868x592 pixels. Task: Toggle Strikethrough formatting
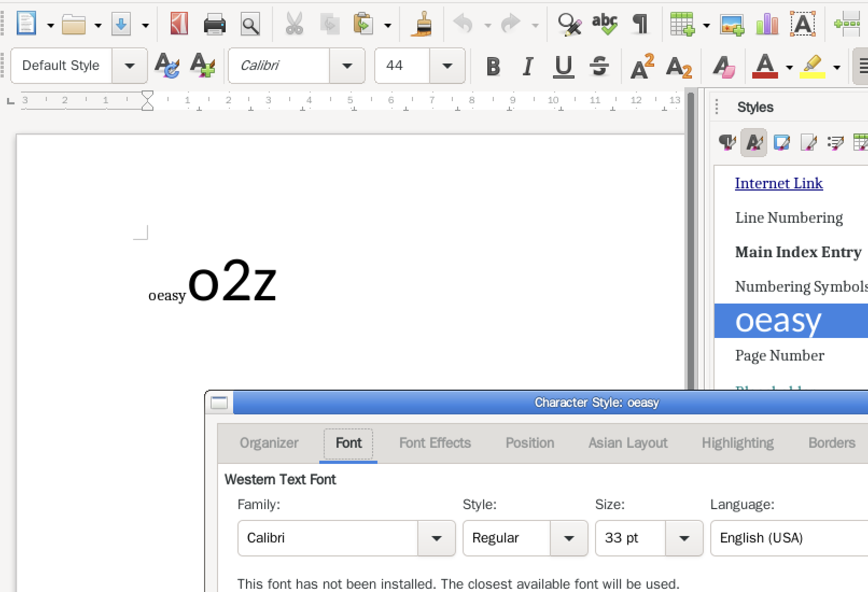599,66
